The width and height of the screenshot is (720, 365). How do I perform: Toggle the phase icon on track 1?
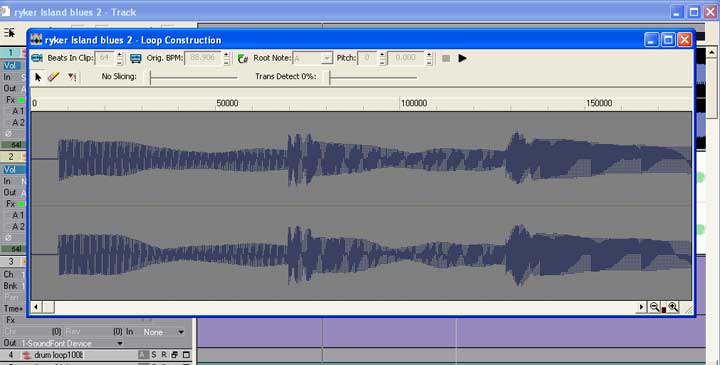coord(8,134)
